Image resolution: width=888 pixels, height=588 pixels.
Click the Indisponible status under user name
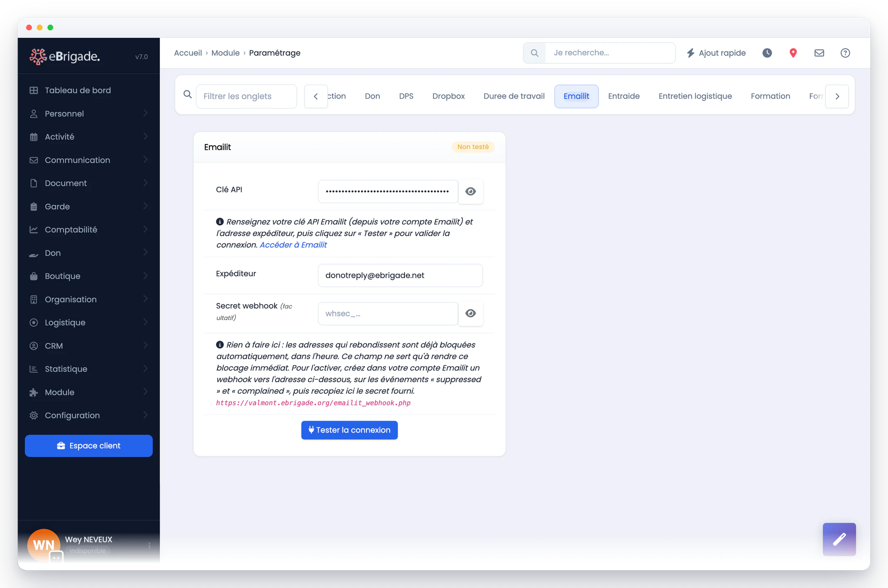88,551
